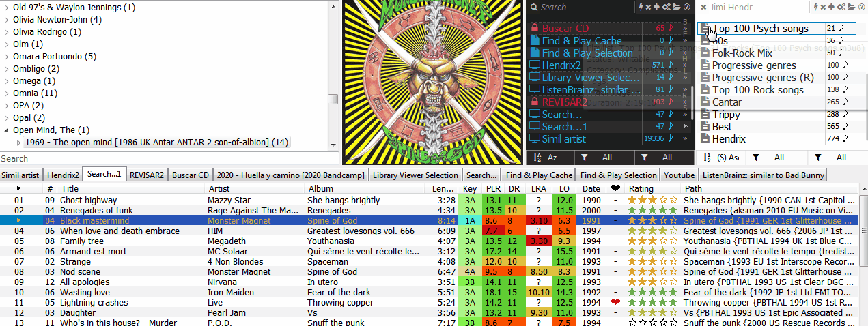Image resolution: width=868 pixels, height=326 pixels.
Task: Sort by the Date column header
Action: pos(591,188)
